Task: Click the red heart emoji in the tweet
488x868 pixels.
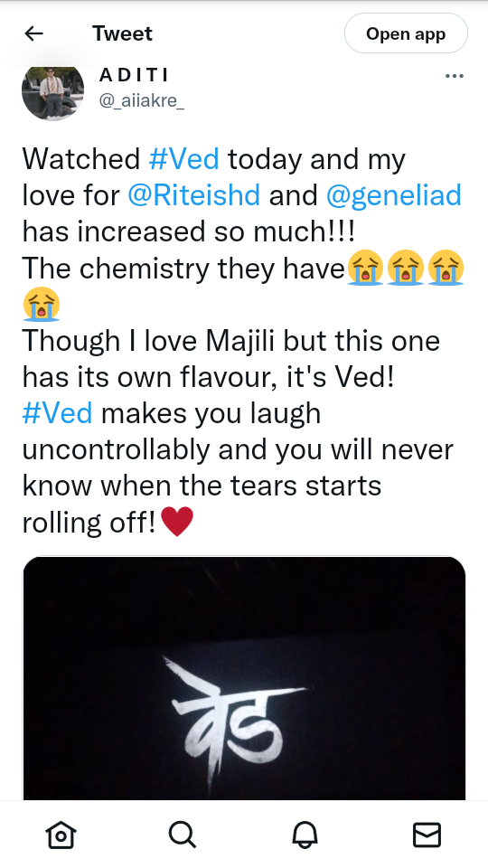Action: 177,522
